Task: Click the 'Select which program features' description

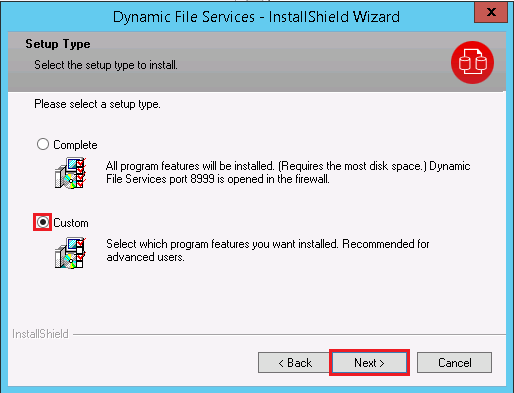Action: click(268, 244)
